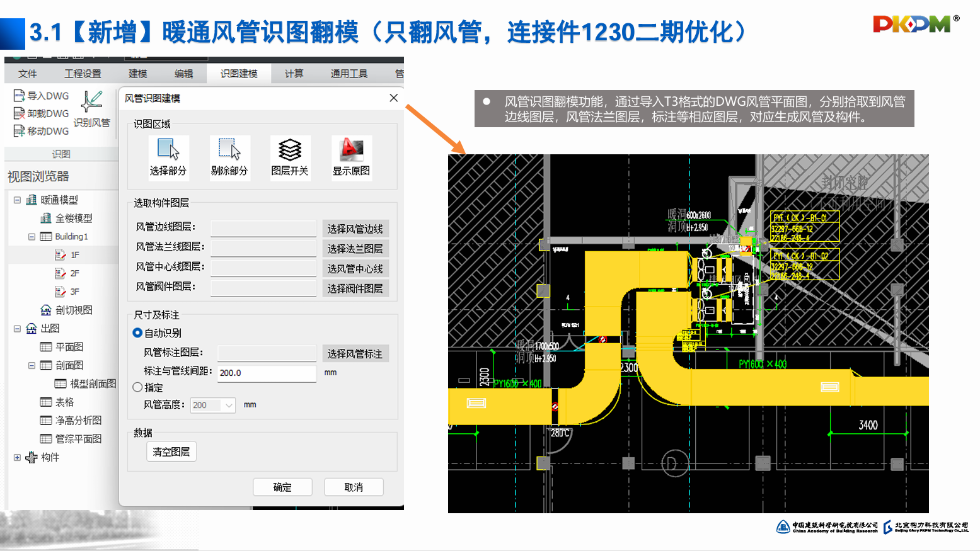This screenshot has width=980, height=551.
Task: Click the 风管边线图层 input field
Action: tap(263, 229)
